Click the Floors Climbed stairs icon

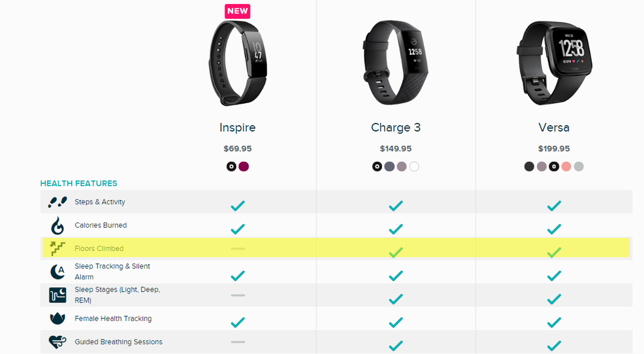(x=57, y=248)
